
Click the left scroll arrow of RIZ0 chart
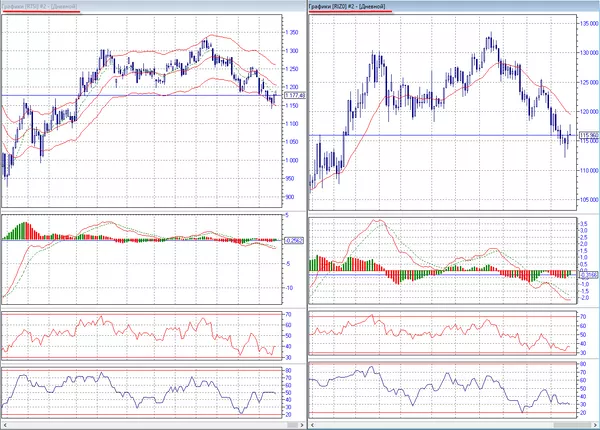(x=313, y=425)
